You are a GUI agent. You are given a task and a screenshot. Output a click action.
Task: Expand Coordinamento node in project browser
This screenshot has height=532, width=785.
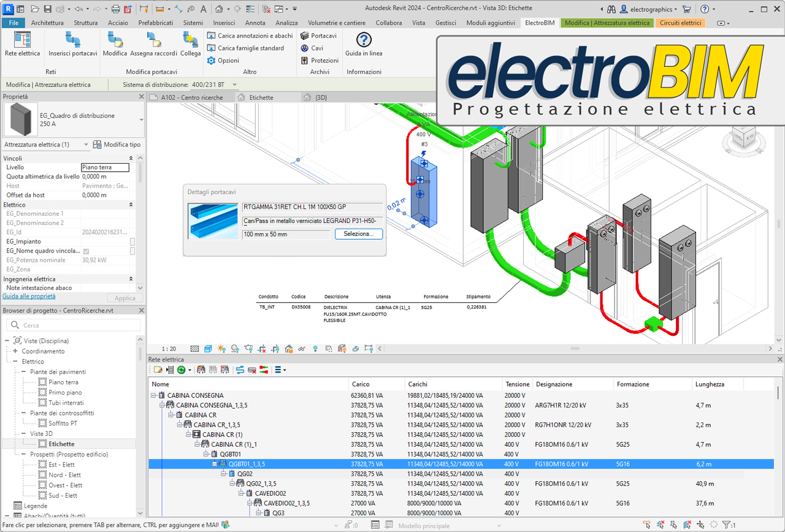click(15, 352)
